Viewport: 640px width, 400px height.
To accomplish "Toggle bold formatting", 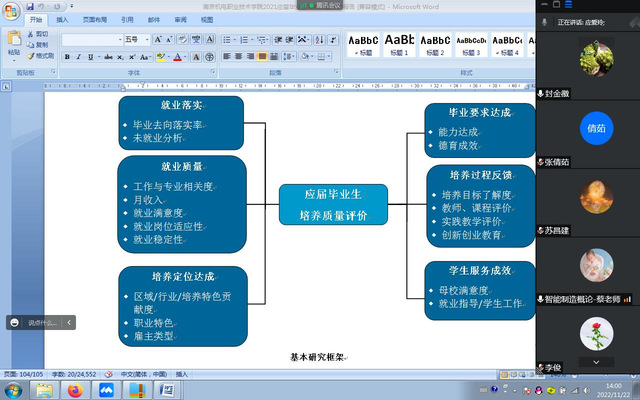I will [67, 57].
